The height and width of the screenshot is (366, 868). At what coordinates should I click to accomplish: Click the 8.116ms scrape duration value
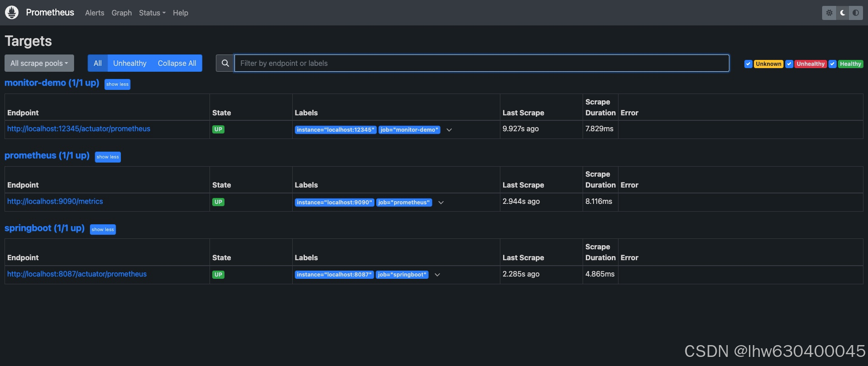point(599,202)
